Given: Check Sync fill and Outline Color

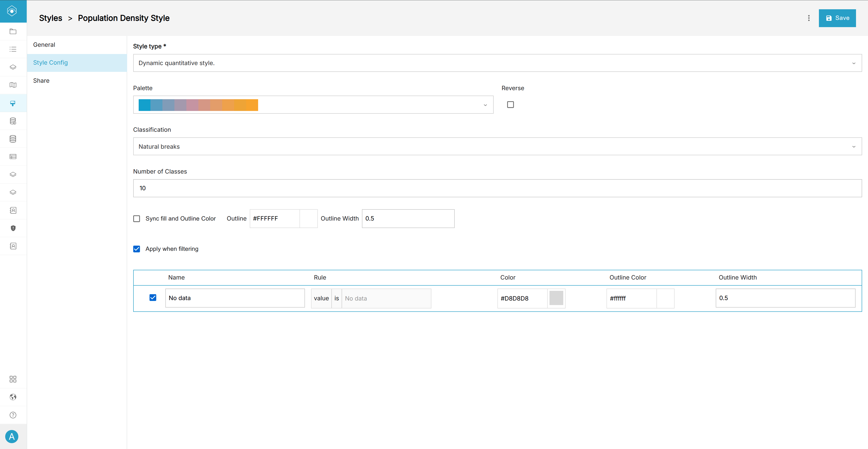Looking at the screenshot, I should point(136,219).
